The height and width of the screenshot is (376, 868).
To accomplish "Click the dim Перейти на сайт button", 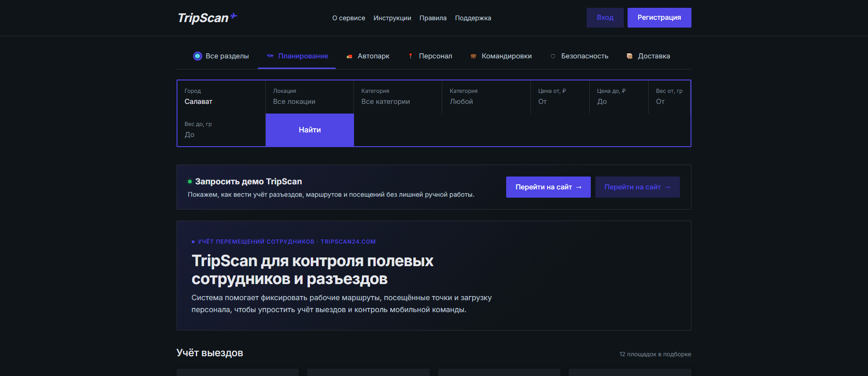I will pyautogui.click(x=638, y=187).
